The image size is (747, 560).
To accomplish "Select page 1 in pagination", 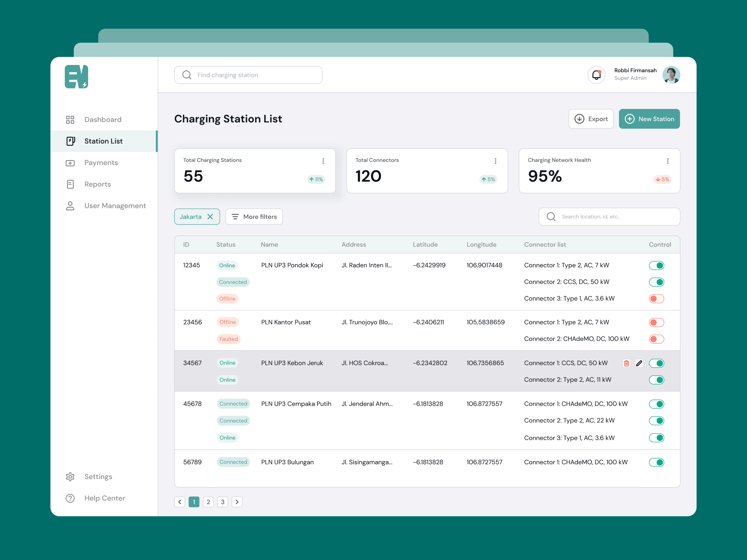I will click(194, 502).
